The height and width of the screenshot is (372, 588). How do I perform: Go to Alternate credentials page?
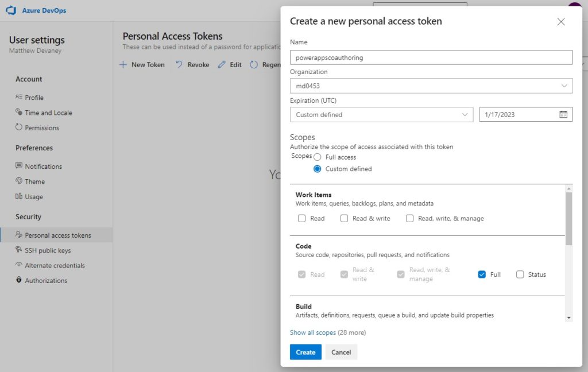(55, 265)
